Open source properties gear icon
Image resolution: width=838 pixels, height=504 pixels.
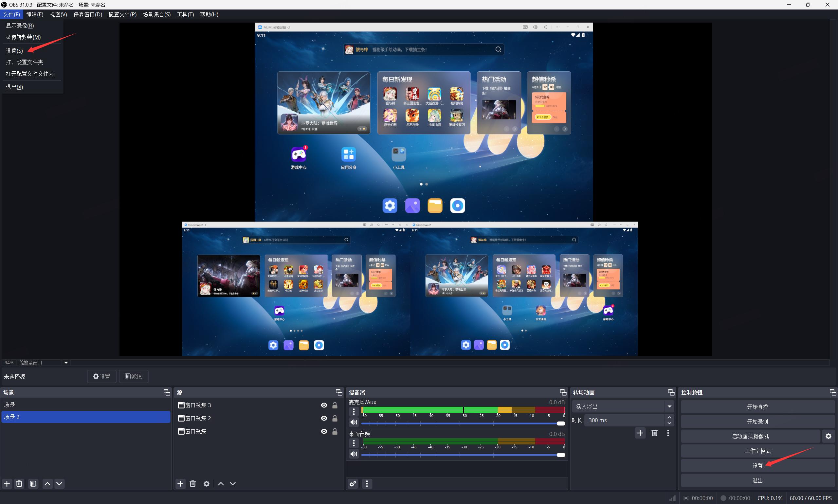click(206, 484)
